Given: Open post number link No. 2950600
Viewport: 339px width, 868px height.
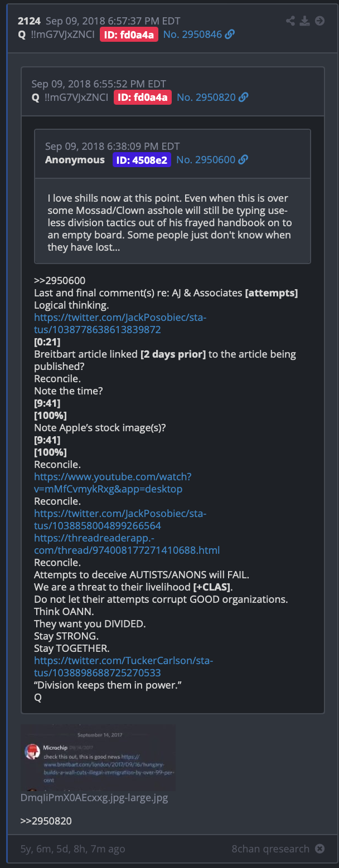Looking at the screenshot, I should (x=205, y=160).
